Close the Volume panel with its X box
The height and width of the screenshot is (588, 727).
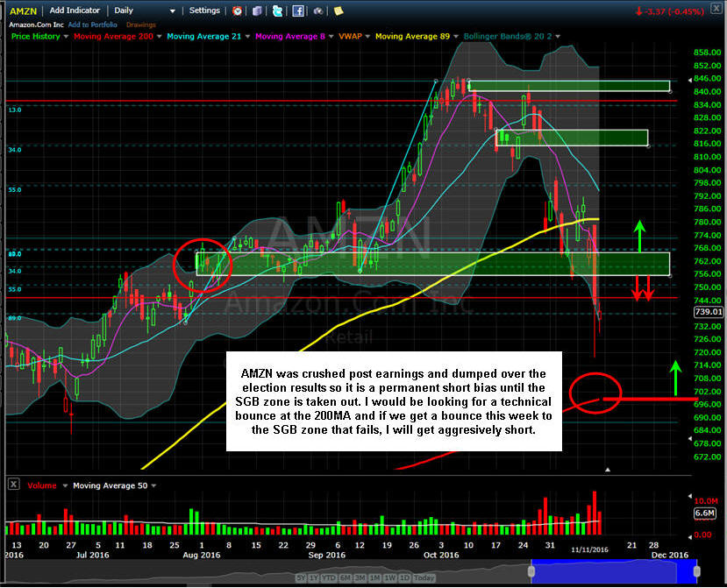pyautogui.click(x=14, y=485)
